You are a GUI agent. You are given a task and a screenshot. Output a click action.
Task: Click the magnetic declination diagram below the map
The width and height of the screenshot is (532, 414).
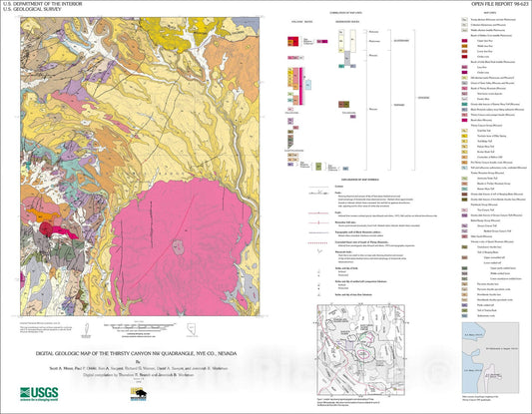86,330
